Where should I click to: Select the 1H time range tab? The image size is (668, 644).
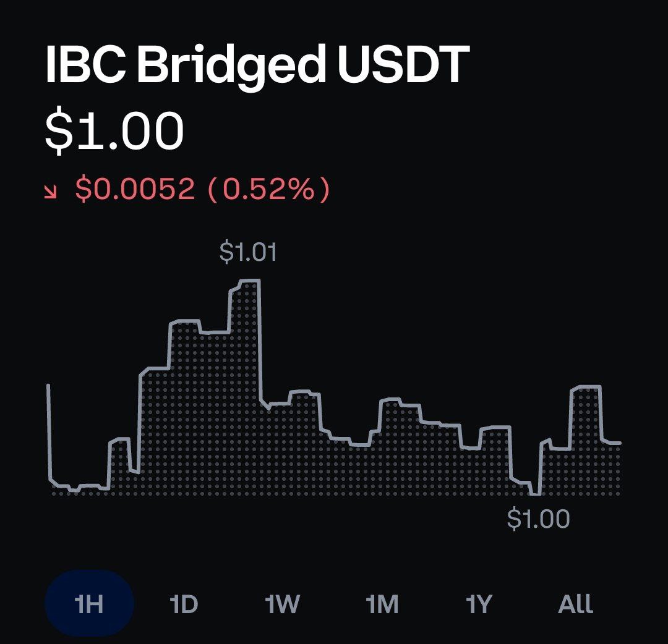(x=90, y=603)
